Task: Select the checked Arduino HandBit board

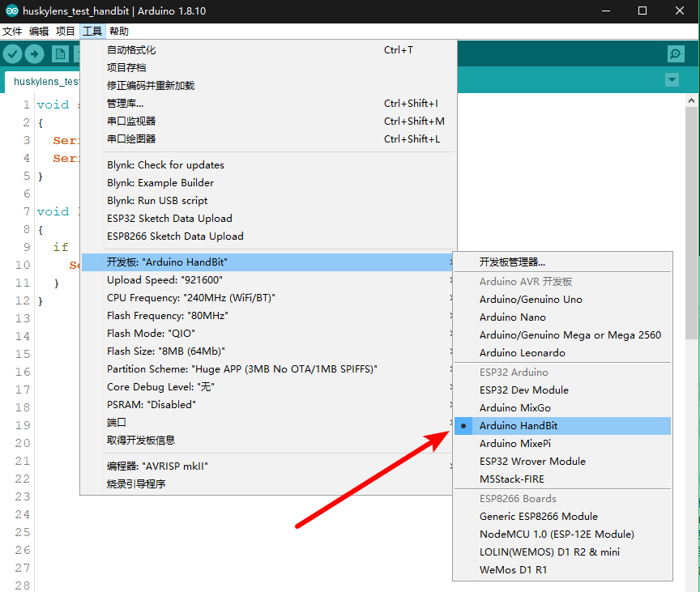Action: (x=562, y=426)
